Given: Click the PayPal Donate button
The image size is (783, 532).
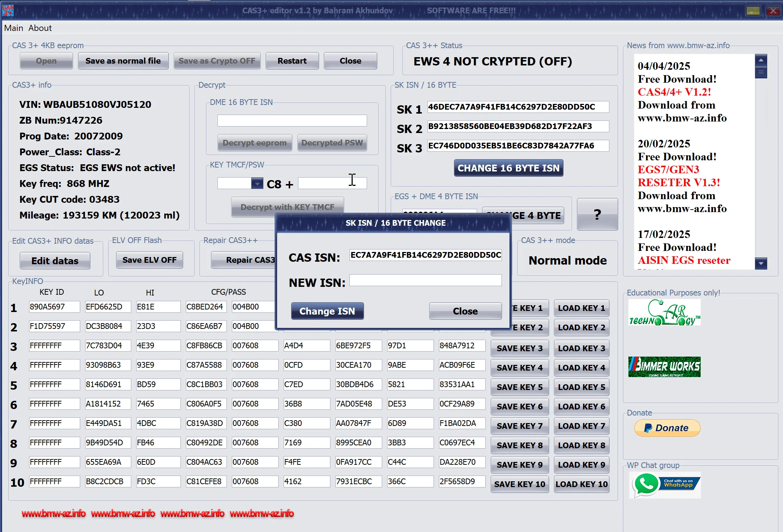Looking at the screenshot, I should pyautogui.click(x=667, y=428).
